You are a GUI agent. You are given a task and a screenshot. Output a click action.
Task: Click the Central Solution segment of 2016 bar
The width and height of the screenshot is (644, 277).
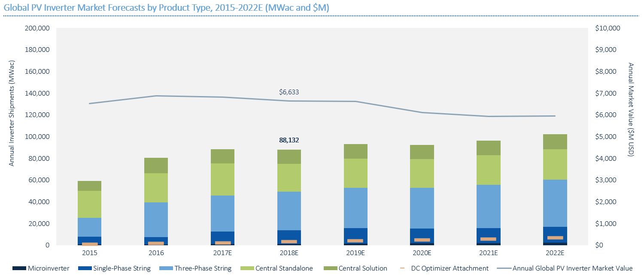point(156,166)
